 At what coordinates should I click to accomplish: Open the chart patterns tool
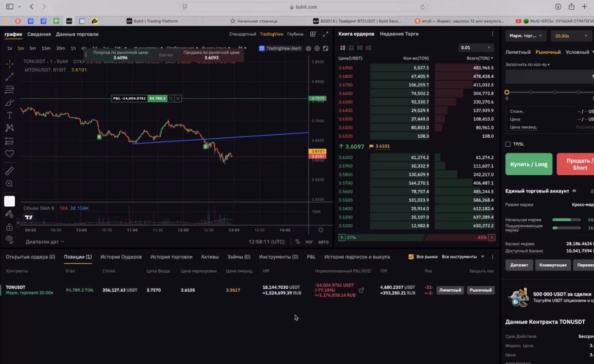9,128
